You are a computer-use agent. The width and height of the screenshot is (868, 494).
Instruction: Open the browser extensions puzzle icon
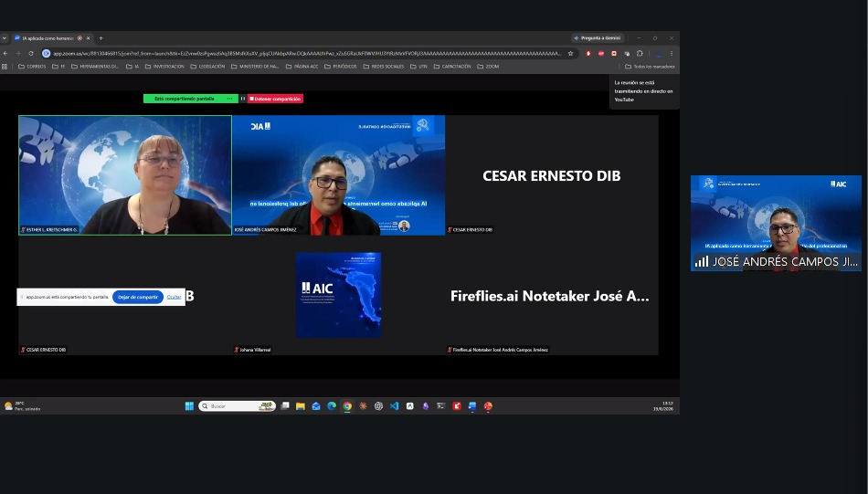640,54
